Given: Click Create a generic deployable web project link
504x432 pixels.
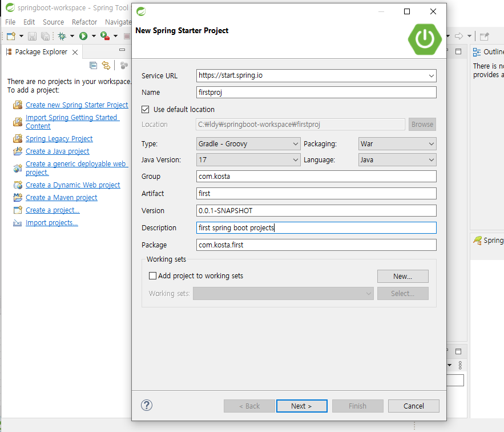Looking at the screenshot, I should pyautogui.click(x=76, y=168).
